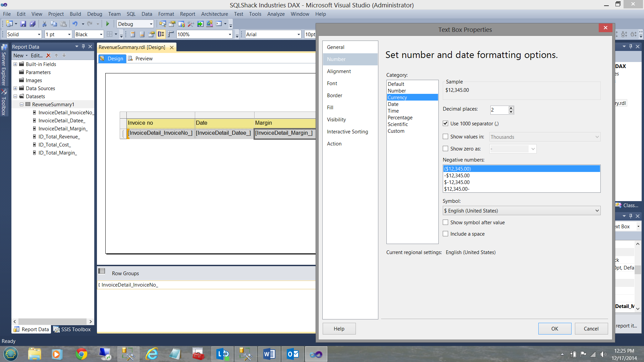Viewport: 644px width, 362px height.
Task: Expand the Built-in Fields tree node
Action: coord(15,64)
